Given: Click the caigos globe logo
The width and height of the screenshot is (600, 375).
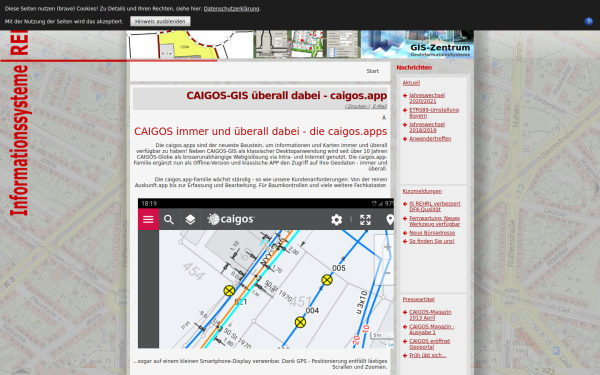Looking at the screenshot, I should [231, 219].
